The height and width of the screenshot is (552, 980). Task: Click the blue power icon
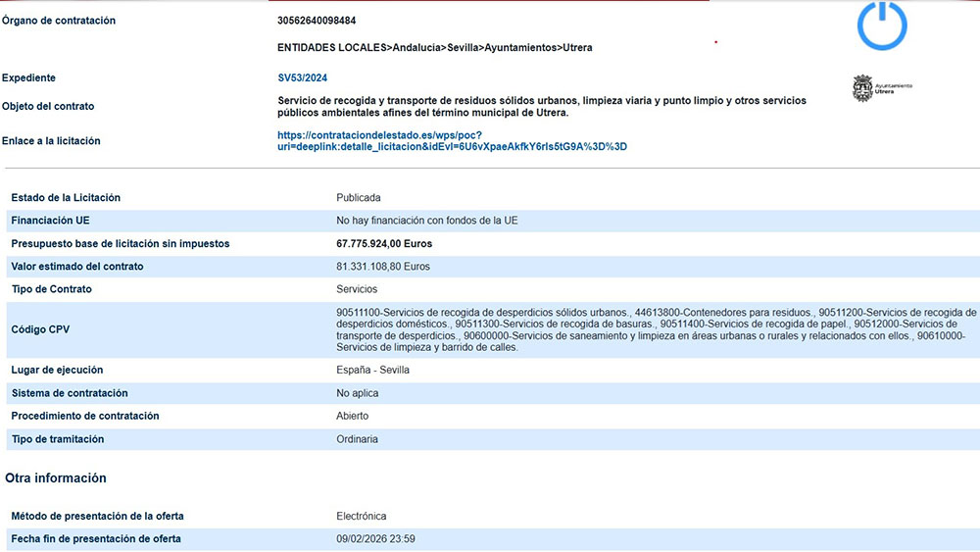tap(882, 25)
